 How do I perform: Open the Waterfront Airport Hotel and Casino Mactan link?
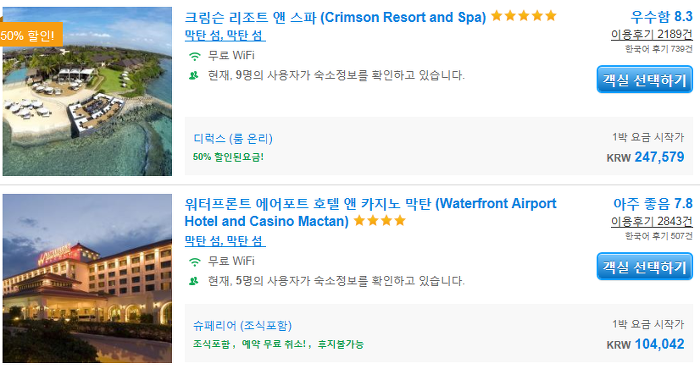click(371, 212)
